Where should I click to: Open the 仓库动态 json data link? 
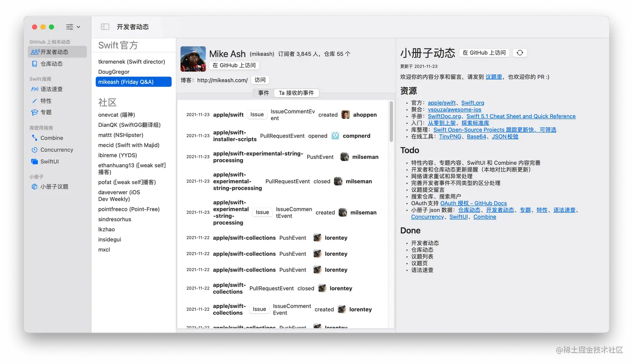point(469,210)
